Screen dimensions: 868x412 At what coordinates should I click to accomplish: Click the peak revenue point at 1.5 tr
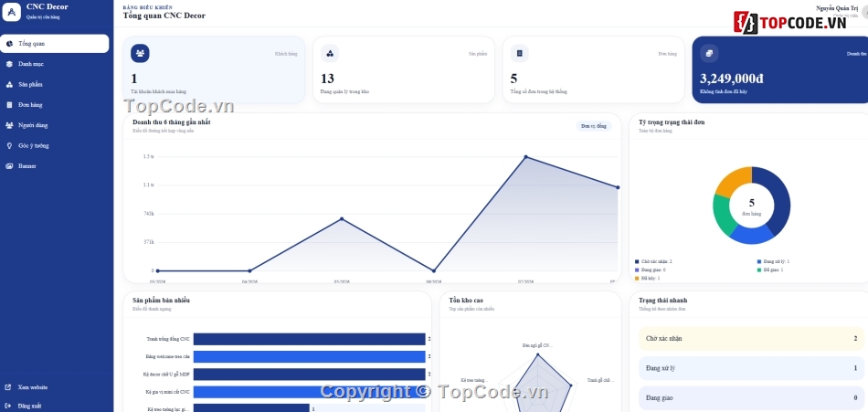(526, 157)
